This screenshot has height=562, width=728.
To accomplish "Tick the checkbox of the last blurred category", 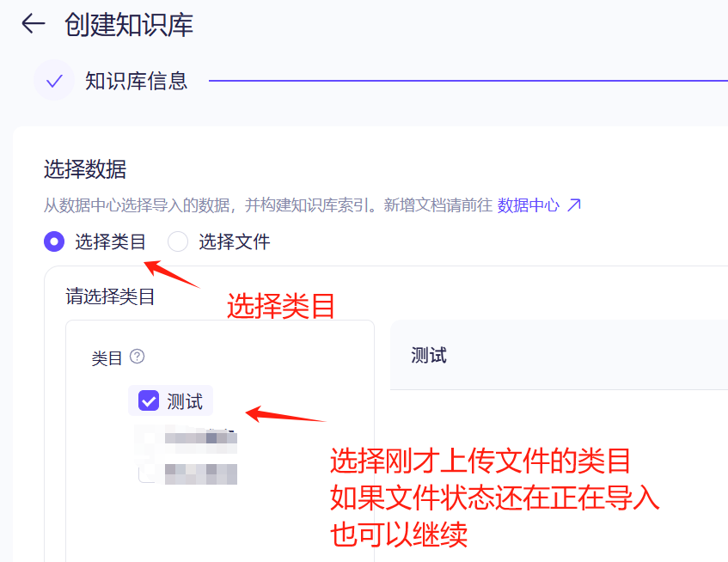I will tap(147, 473).
